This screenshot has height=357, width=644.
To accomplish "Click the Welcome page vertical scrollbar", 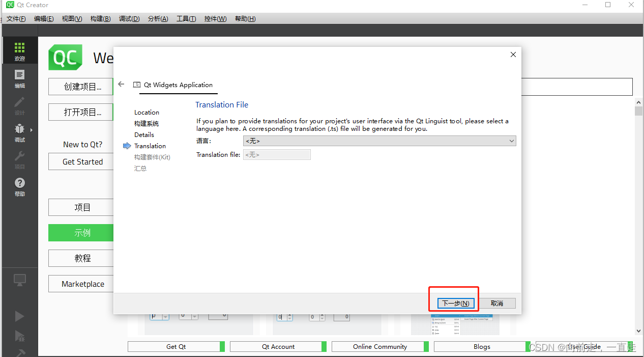I will [x=639, y=111].
